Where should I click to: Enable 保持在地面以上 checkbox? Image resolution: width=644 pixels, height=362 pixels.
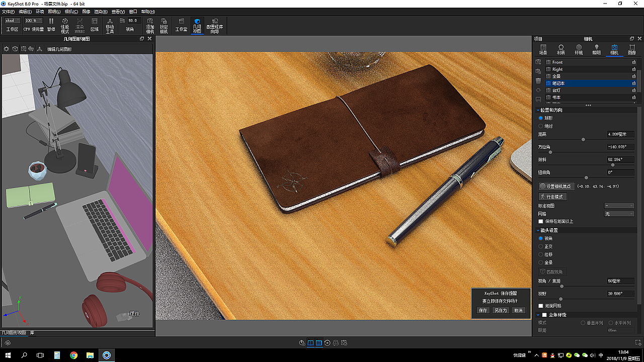[x=541, y=221]
